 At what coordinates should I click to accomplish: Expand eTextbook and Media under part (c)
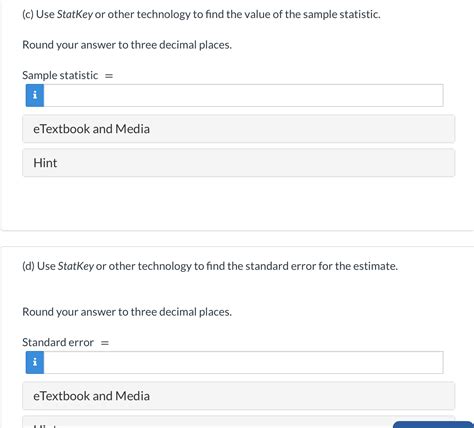[x=238, y=129]
